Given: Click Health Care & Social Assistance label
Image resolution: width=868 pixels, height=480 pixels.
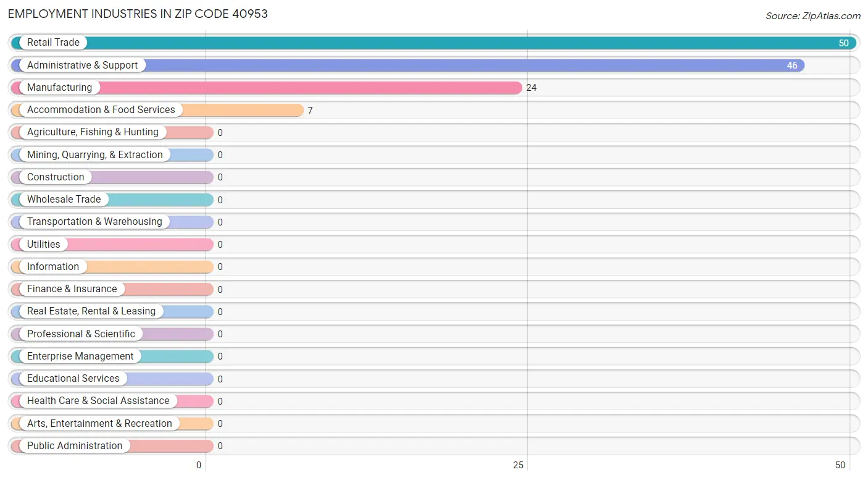Looking at the screenshot, I should [98, 401].
